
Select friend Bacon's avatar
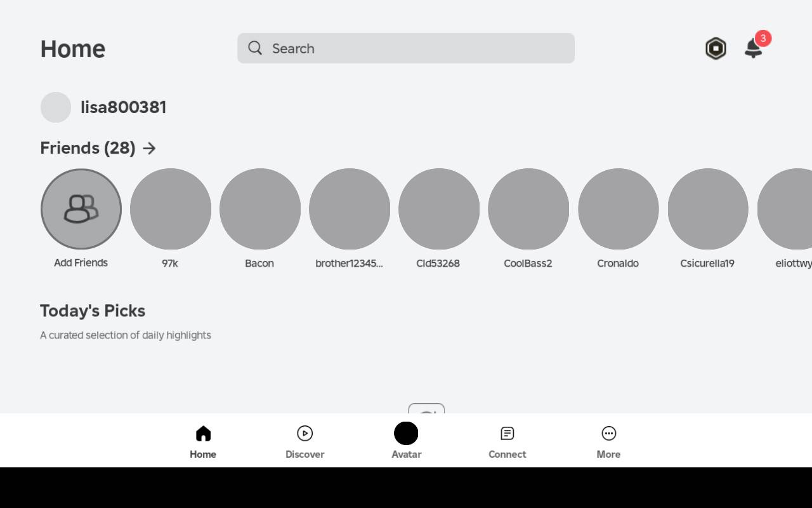260,209
